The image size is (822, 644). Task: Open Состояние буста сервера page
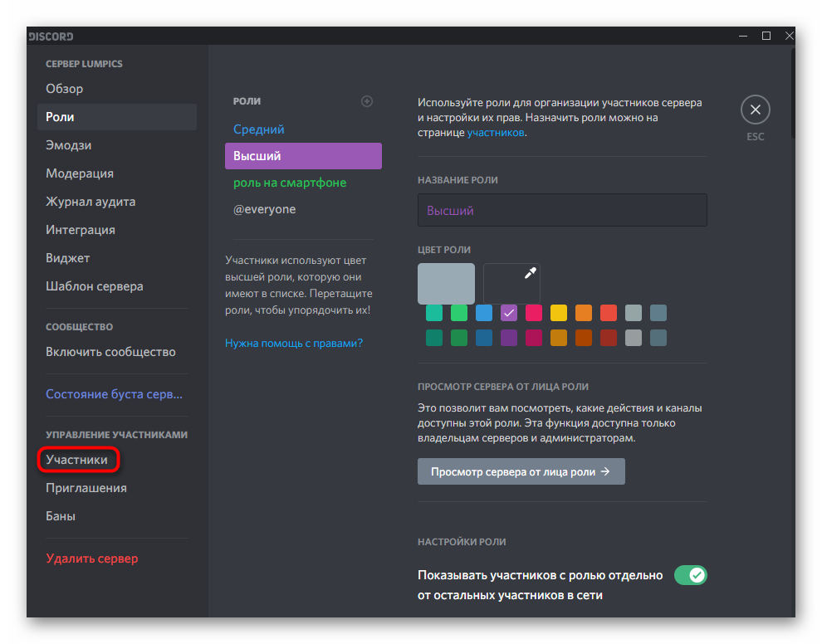pyautogui.click(x=114, y=394)
